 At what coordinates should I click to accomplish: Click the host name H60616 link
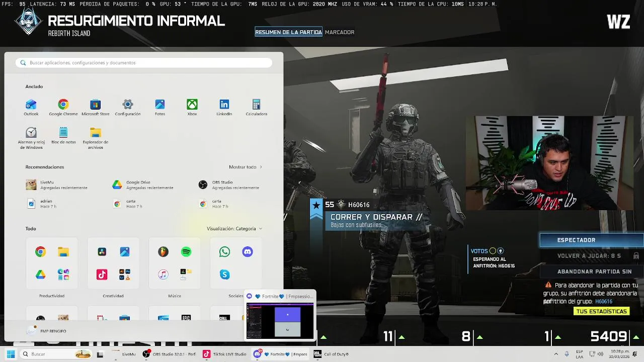(x=604, y=302)
